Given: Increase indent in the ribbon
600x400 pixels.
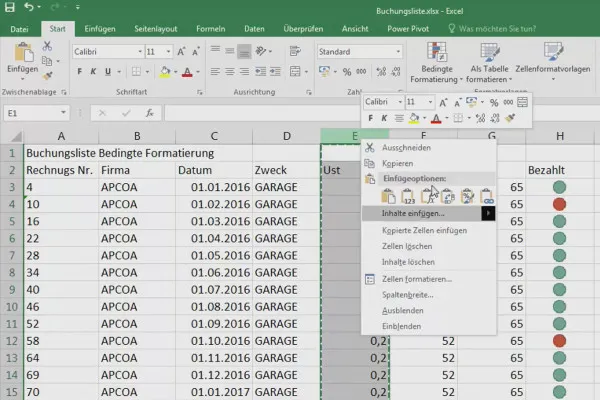Looking at the screenshot, I should [275, 72].
